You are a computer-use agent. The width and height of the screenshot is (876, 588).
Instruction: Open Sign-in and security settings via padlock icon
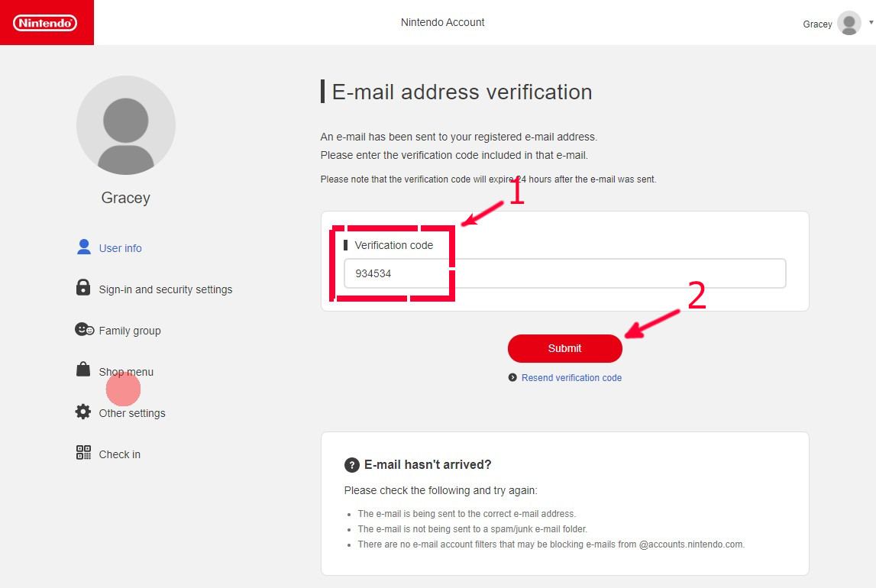(x=83, y=288)
